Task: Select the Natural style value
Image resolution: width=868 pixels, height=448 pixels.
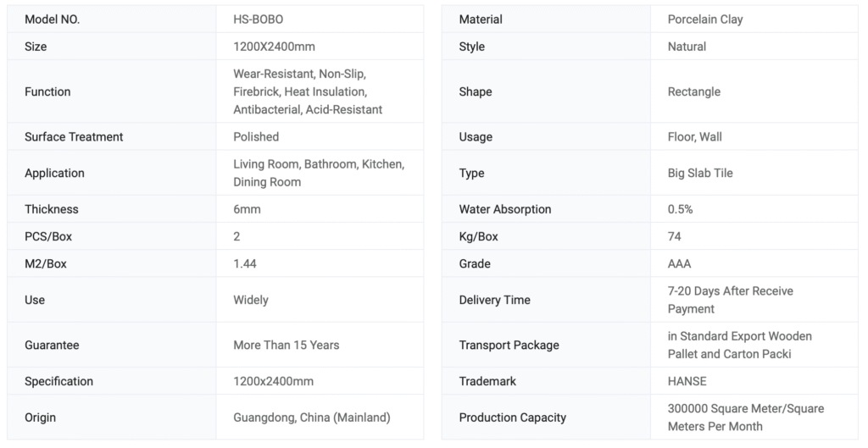Action: point(687,47)
